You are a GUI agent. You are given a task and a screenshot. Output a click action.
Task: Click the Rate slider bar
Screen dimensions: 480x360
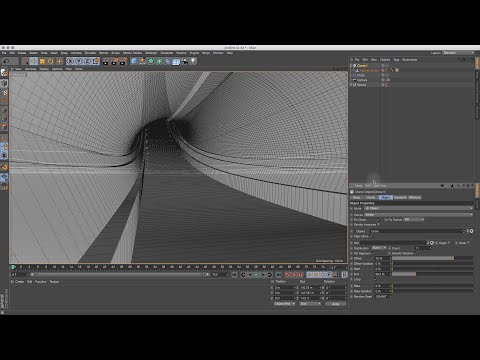pos(432,286)
